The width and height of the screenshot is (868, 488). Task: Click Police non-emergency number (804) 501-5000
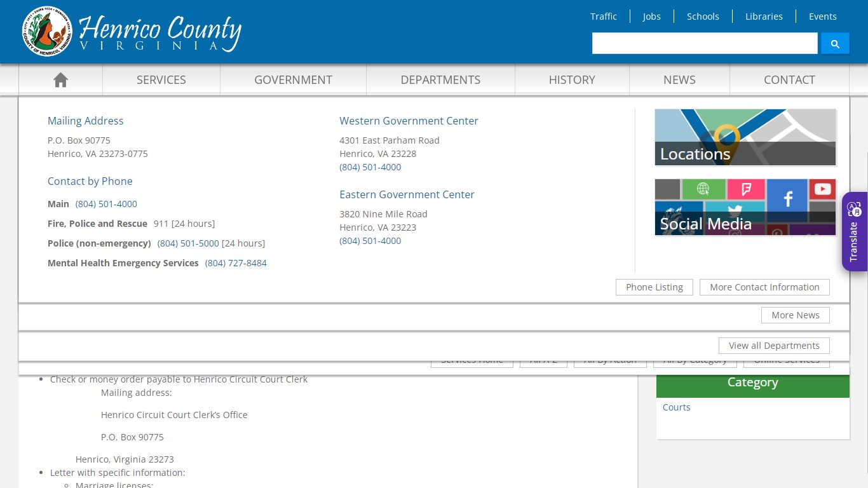coord(188,243)
